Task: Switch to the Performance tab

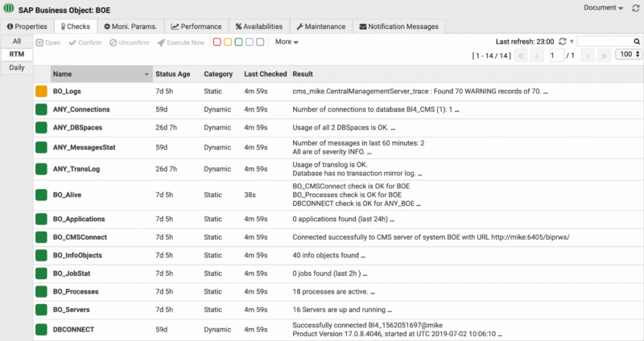Action: (198, 27)
